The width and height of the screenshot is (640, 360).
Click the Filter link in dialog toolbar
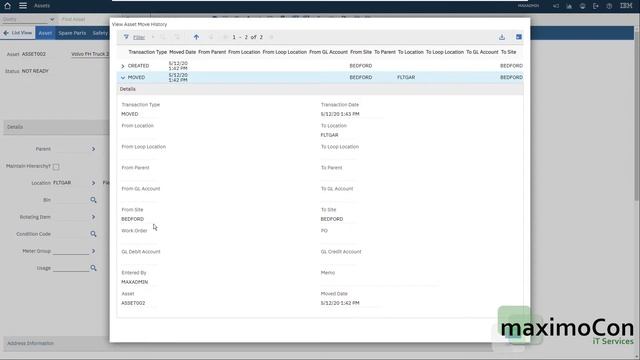(x=139, y=37)
